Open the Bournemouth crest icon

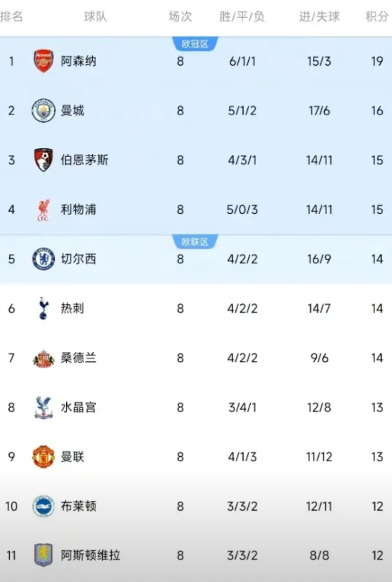(43, 160)
